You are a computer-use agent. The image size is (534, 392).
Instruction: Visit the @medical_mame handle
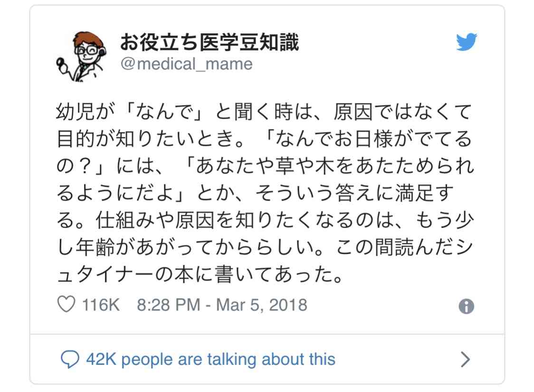(187, 64)
